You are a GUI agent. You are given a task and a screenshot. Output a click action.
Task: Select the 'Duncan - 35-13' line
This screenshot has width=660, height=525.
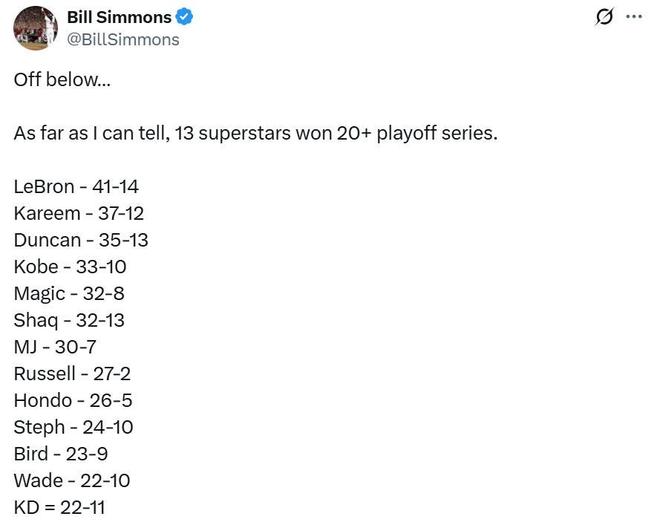click(x=81, y=240)
